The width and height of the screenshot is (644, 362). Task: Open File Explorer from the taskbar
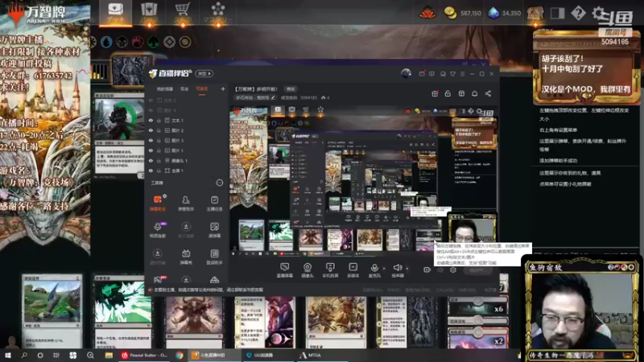(109, 356)
